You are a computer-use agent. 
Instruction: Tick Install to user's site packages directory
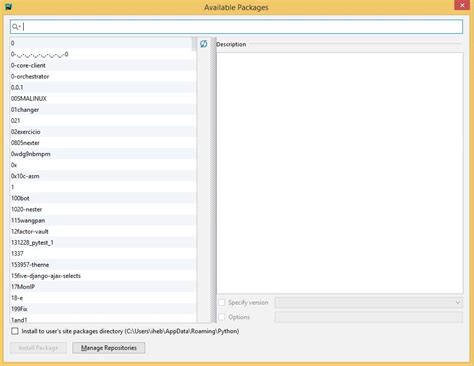pos(15,331)
